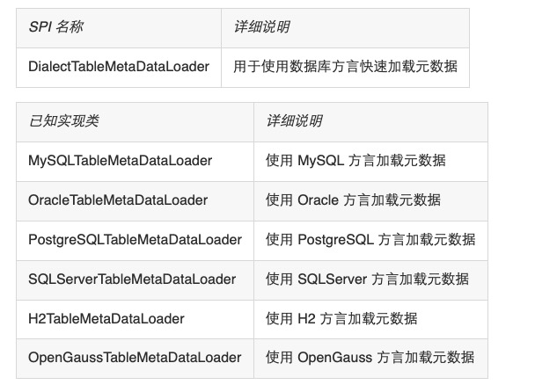Click the word MySQL in description column
The image size is (535, 392).
(320, 161)
